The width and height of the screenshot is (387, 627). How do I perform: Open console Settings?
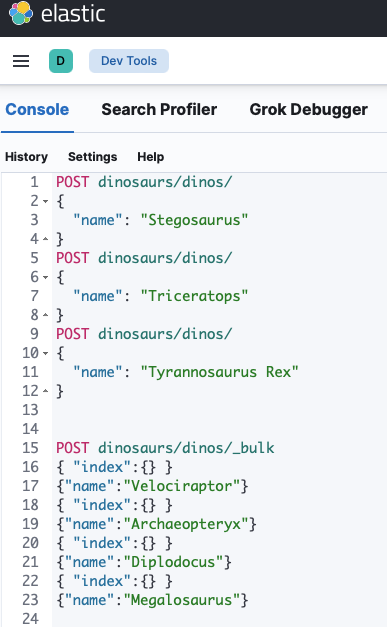(92, 157)
